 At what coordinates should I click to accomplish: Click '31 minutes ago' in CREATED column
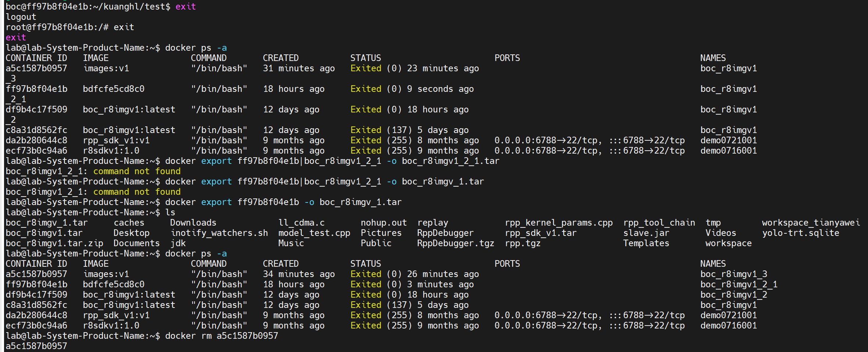(x=299, y=68)
